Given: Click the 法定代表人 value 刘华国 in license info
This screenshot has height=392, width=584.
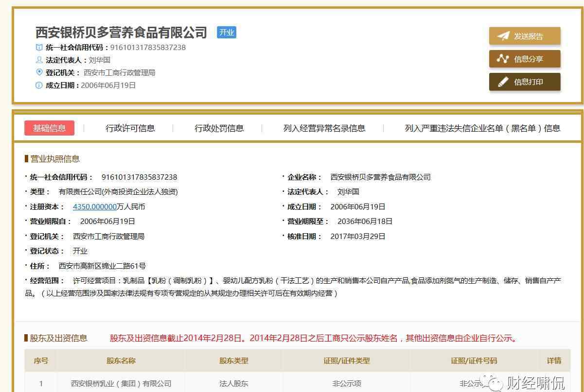Looking at the screenshot, I should pyautogui.click(x=348, y=192).
